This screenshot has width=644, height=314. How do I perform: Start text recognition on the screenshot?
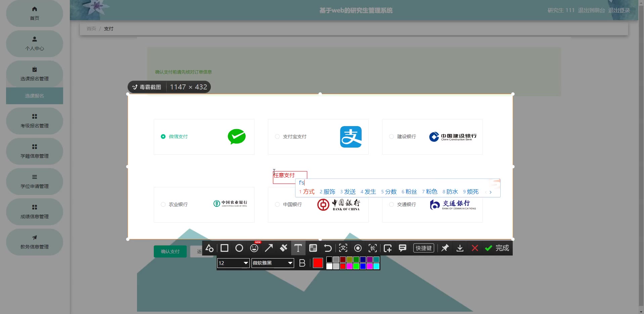343,248
